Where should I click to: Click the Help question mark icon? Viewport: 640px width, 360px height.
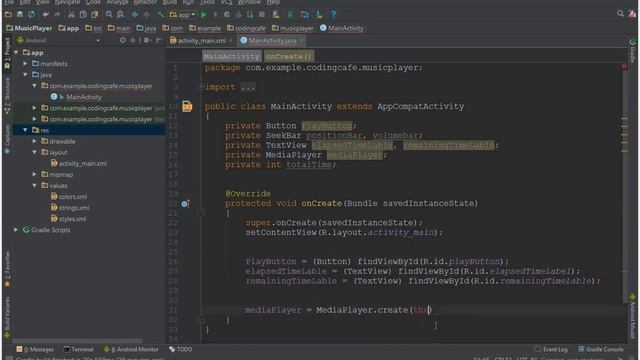click(333, 15)
